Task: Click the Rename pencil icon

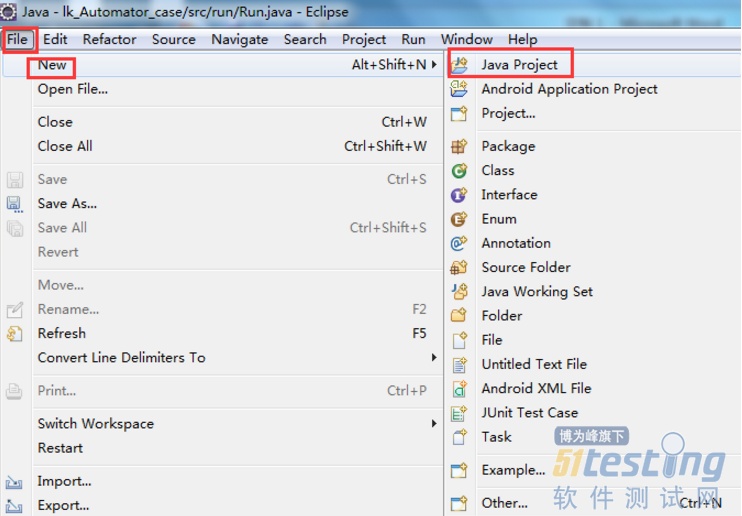Action: (15, 310)
